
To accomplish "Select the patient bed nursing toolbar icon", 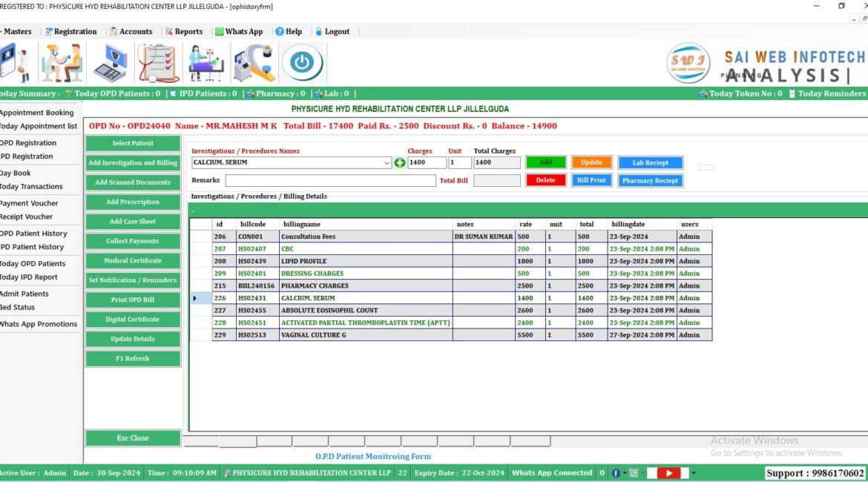I will (206, 62).
